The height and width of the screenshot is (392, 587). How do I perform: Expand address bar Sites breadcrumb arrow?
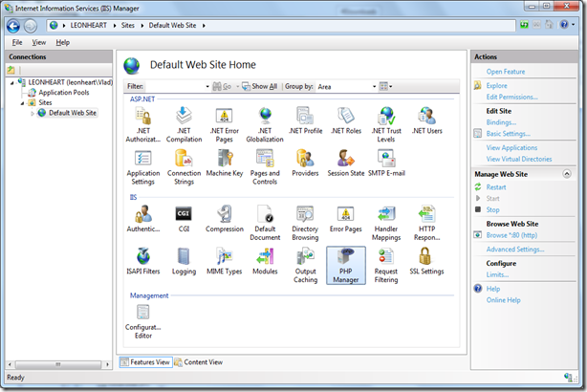coord(141,26)
